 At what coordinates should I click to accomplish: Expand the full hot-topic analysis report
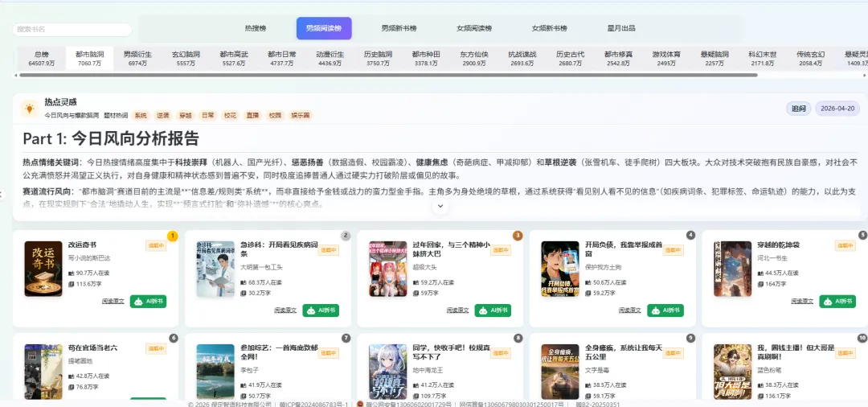[440, 205]
